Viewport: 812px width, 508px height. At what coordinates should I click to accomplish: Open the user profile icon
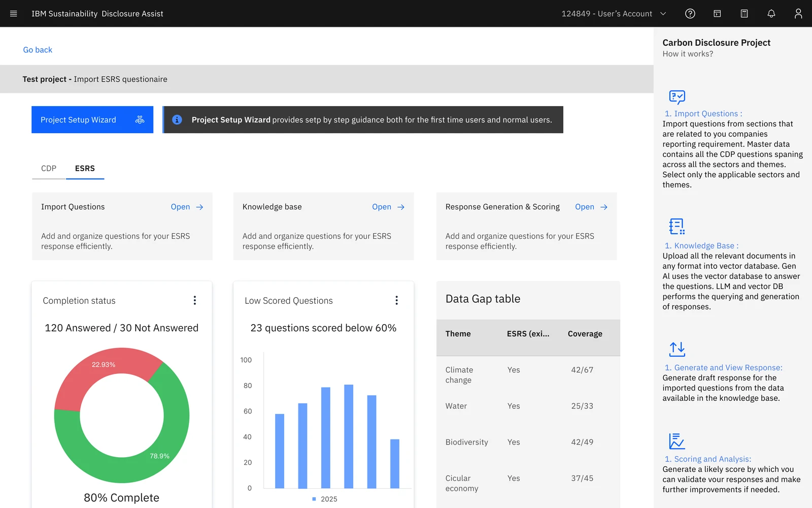pos(798,14)
